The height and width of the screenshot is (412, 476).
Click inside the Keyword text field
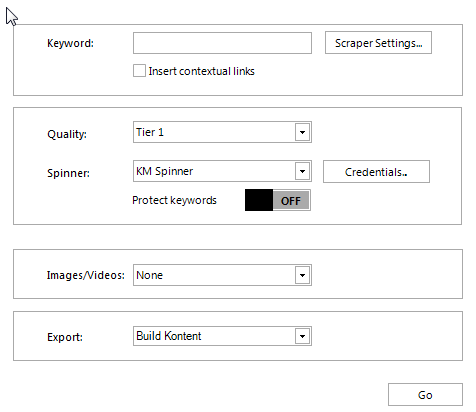click(222, 43)
